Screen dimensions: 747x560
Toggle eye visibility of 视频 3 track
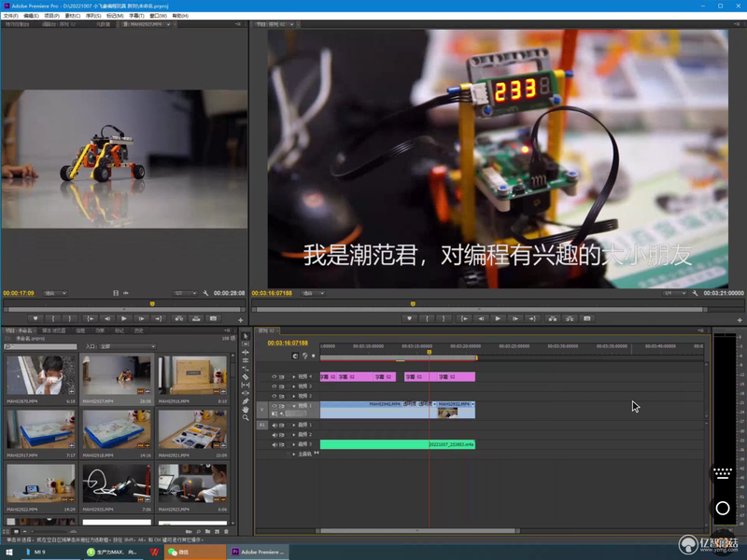[274, 386]
